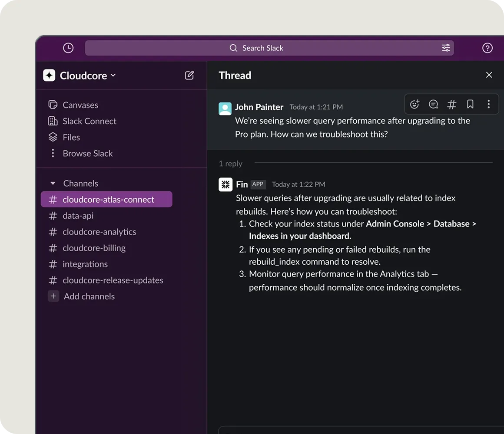Open the help question mark icon

point(487,48)
